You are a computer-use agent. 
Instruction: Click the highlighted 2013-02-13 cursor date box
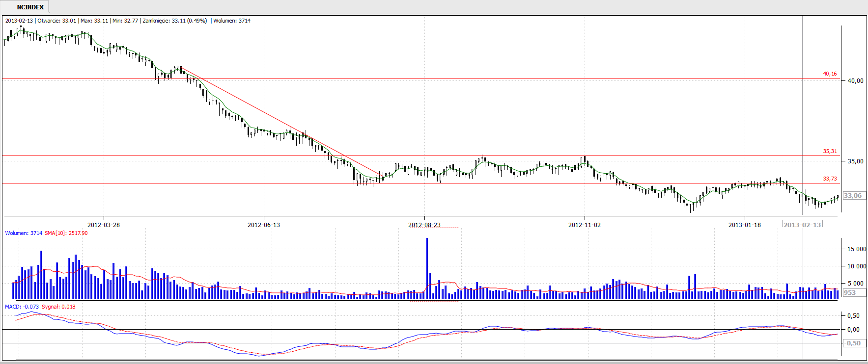coord(802,225)
